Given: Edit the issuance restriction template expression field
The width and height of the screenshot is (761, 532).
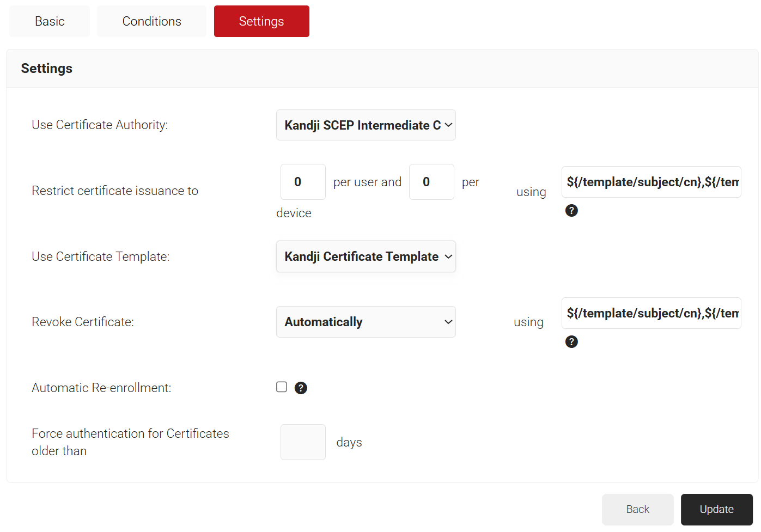Looking at the screenshot, I should click(x=651, y=182).
